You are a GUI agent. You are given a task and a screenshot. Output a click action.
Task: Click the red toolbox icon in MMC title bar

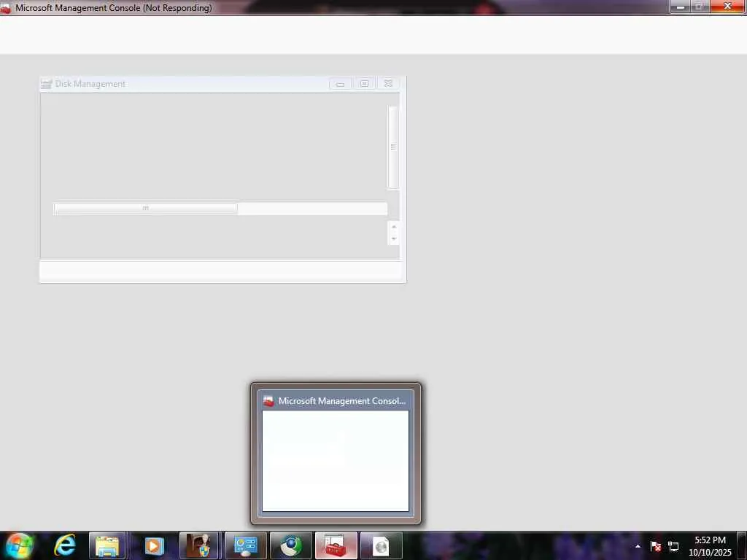click(6, 7)
